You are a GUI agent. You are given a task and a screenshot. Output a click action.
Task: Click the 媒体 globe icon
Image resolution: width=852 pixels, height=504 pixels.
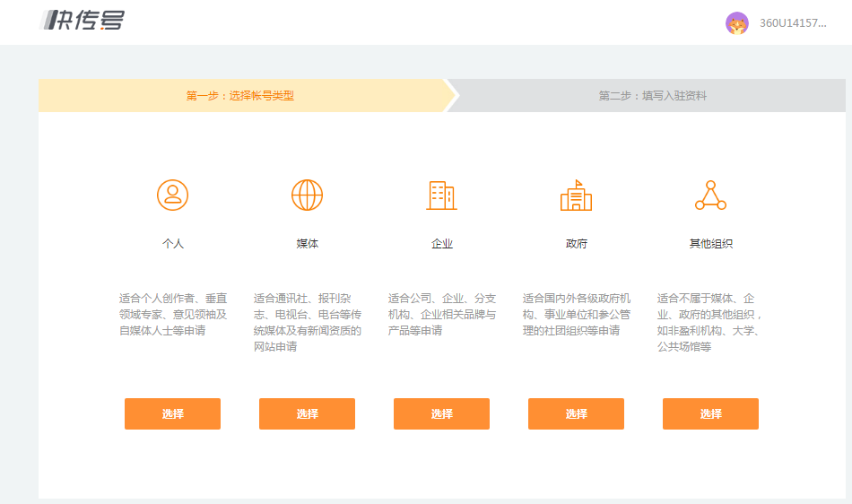coord(307,195)
